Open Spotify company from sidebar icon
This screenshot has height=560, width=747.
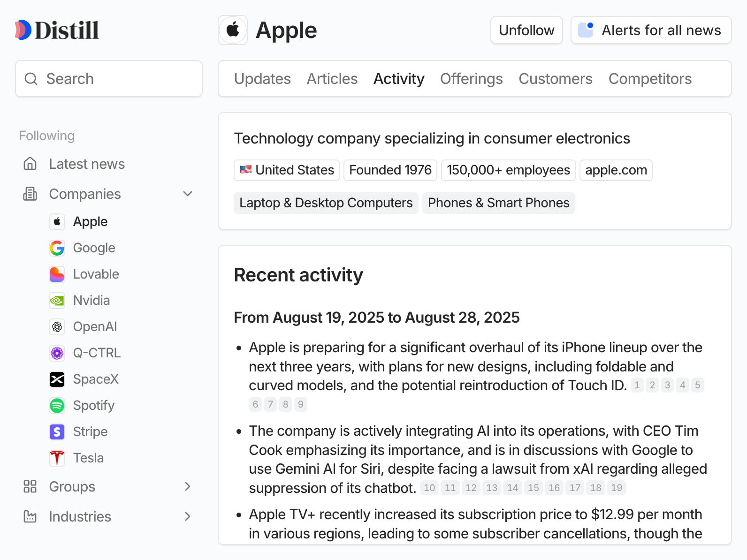point(57,406)
